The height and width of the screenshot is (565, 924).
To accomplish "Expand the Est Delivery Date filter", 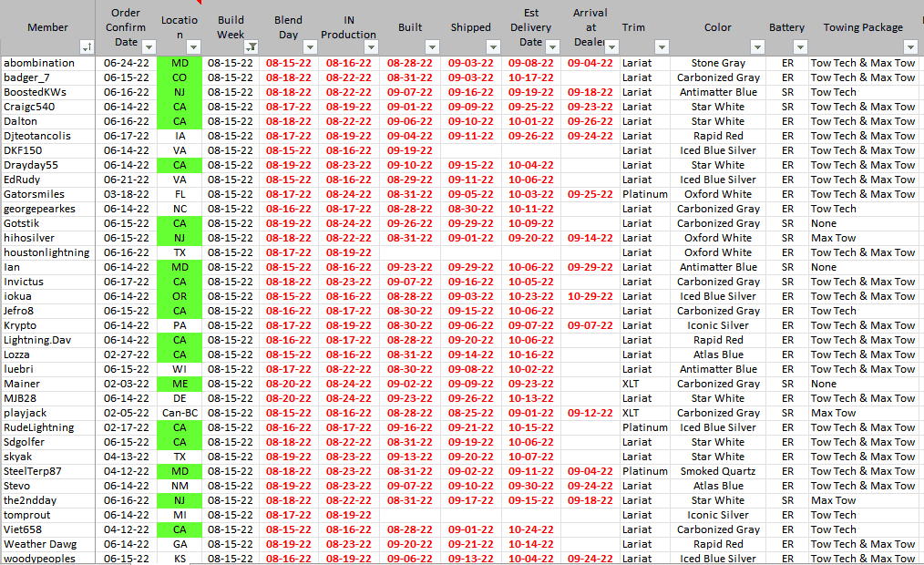I will pos(554,46).
